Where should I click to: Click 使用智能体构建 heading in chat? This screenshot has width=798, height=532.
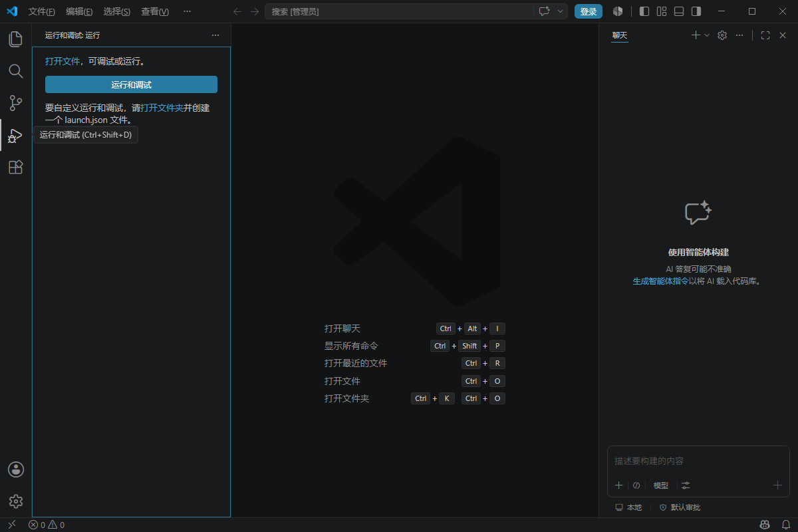(x=698, y=253)
